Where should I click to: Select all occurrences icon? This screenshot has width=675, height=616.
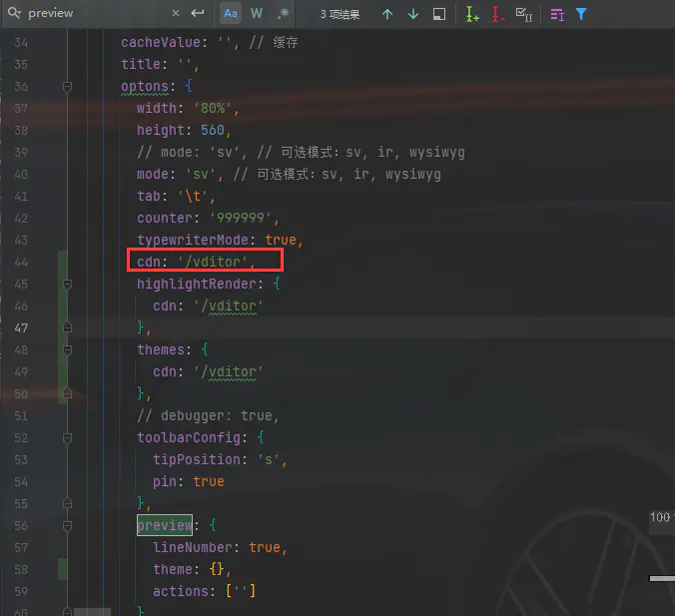click(x=524, y=14)
